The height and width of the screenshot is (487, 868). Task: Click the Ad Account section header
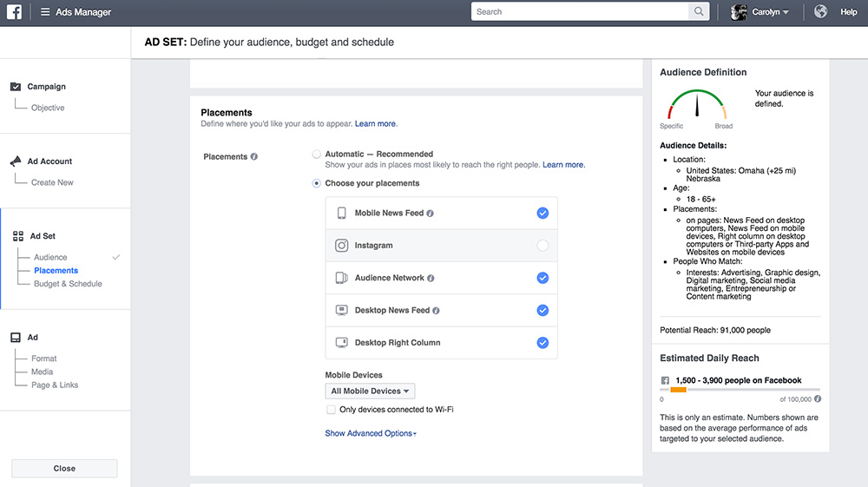[49, 161]
